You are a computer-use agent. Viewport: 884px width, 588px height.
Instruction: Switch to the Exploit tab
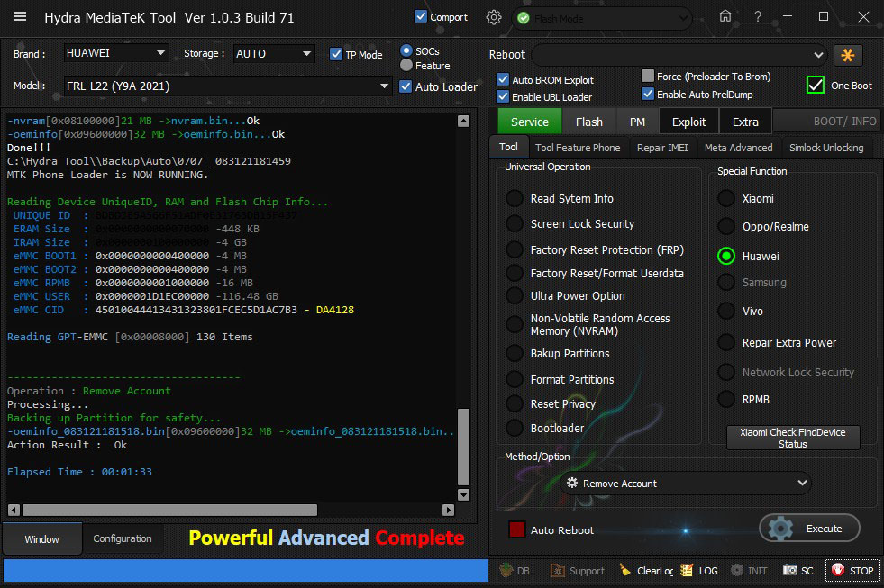(x=688, y=122)
